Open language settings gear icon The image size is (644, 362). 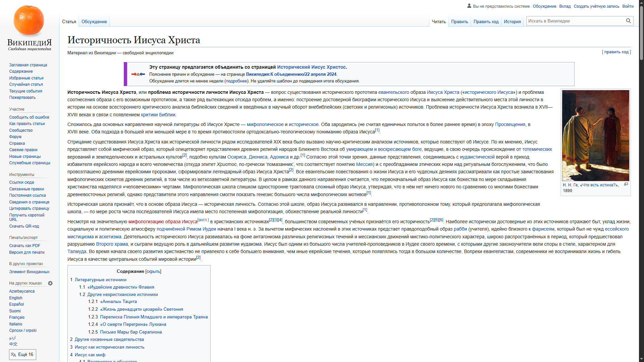click(x=50, y=283)
